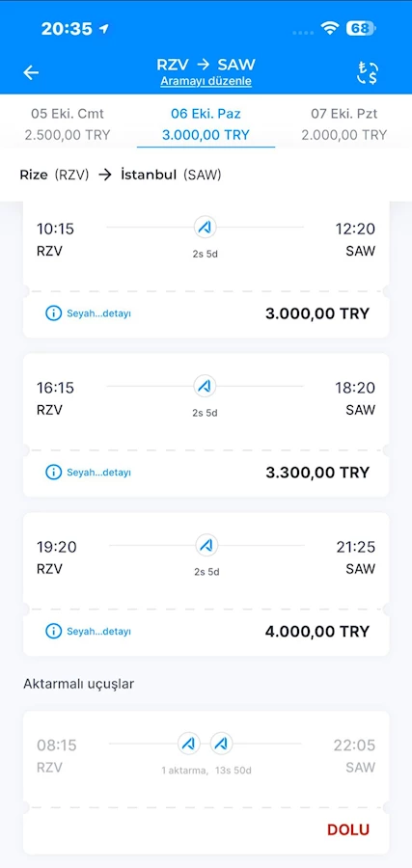
Task: Click the airline logo on the 19:20 flight
Action: tap(207, 545)
